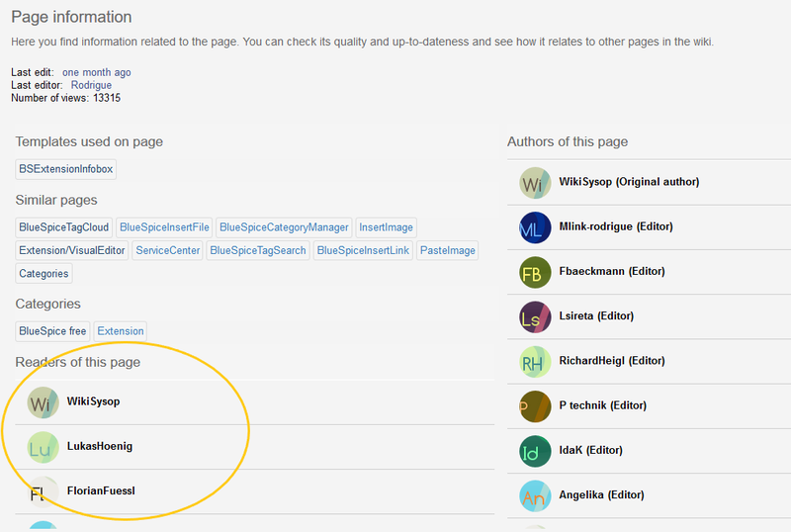Image resolution: width=791 pixels, height=532 pixels.
Task: Click Lsireta Ls avatar
Action: pyautogui.click(x=535, y=317)
